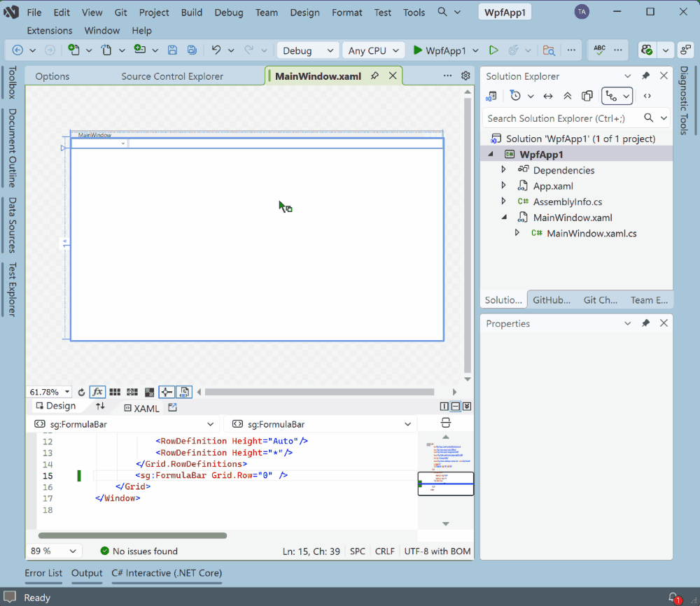Pin the MainWindow.xaml document tab
Screen dimensions: 700x606
point(376,75)
